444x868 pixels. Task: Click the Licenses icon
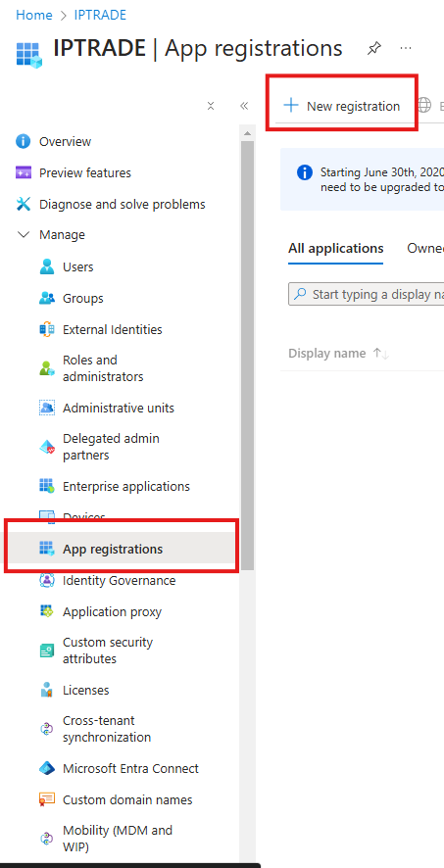pyautogui.click(x=47, y=691)
